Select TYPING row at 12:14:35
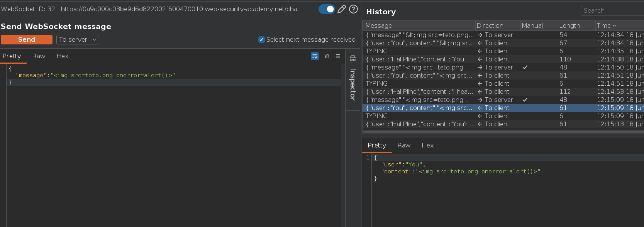Viewport: 644px width, 227px height. (x=503, y=51)
